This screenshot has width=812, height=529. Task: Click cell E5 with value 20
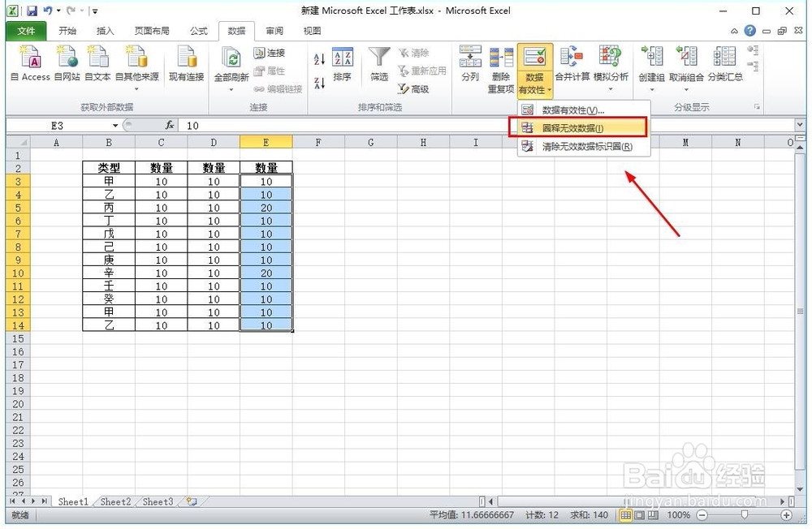coord(266,208)
